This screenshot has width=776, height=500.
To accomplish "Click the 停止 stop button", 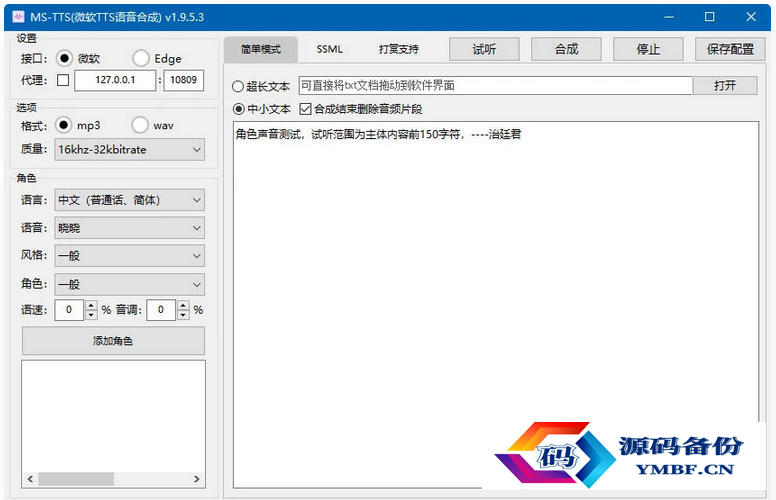I will pos(648,49).
